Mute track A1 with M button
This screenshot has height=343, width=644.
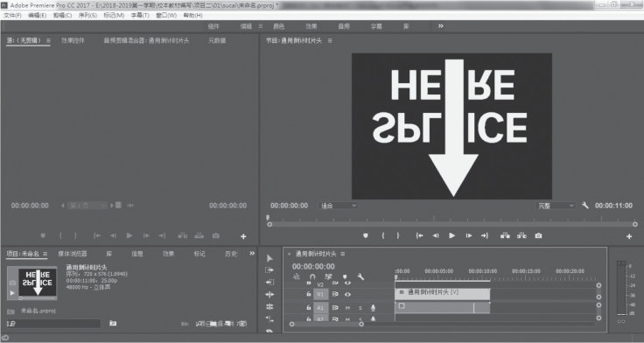pyautogui.click(x=347, y=308)
